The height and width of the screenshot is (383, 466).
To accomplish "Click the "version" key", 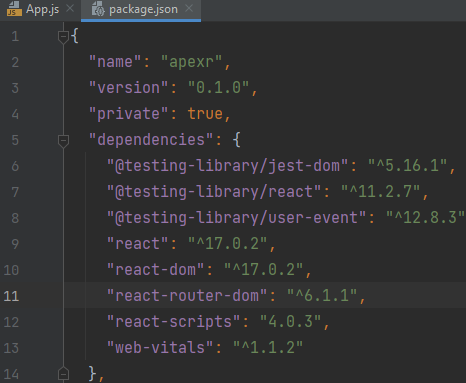I will (x=128, y=88).
